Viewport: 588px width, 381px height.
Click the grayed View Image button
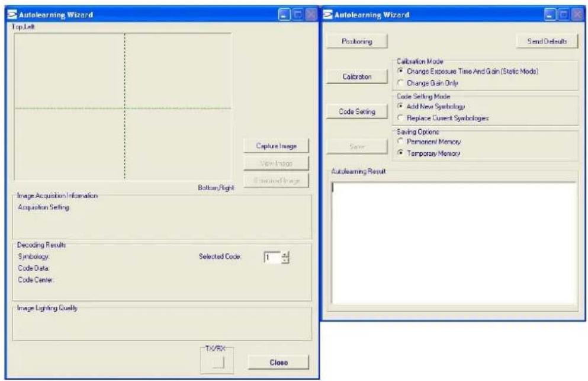276,164
